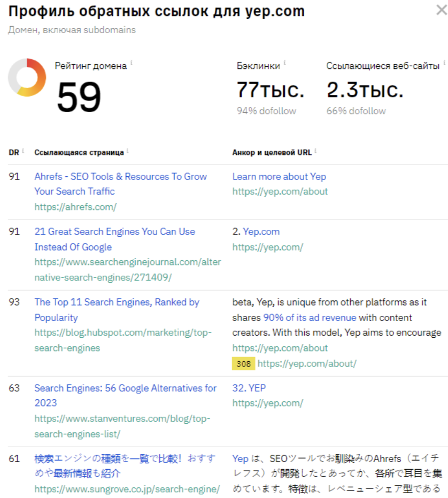This screenshot has width=448, height=498.
Task: Click the info icon beside Рейтинг домена
Action: point(132,63)
